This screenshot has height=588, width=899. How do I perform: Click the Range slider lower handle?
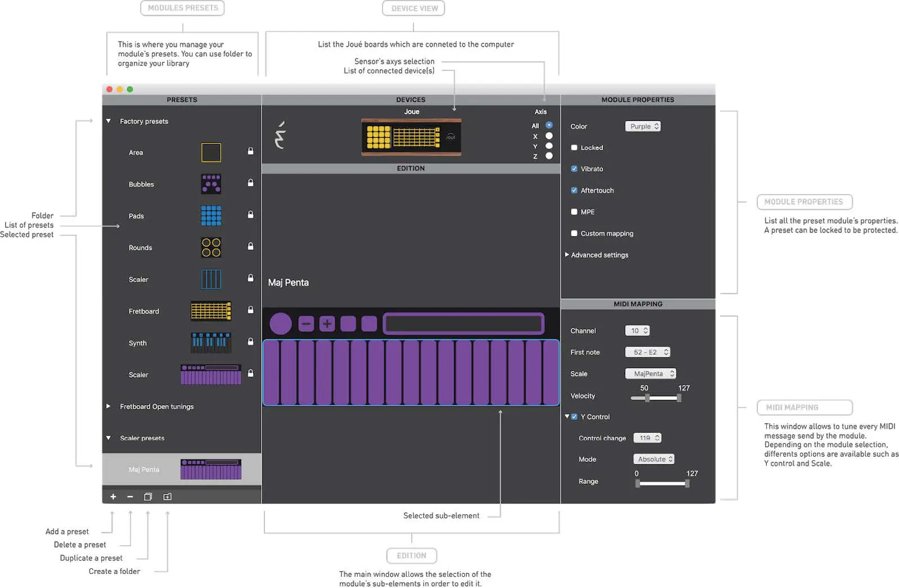tap(637, 483)
